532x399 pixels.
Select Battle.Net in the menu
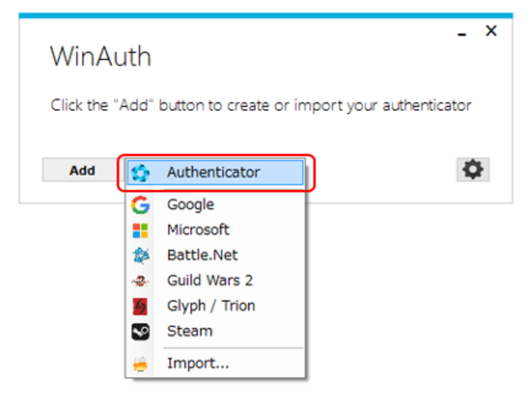(215, 255)
